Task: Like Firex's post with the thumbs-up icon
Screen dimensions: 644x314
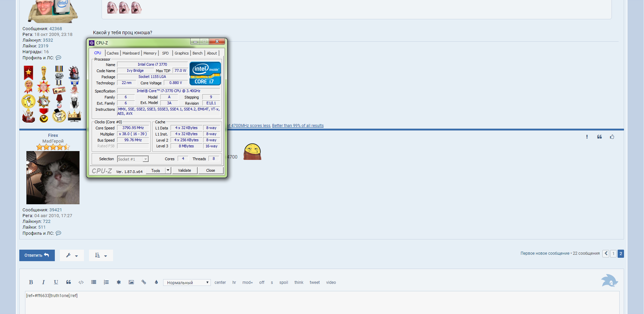Action: pyautogui.click(x=612, y=137)
